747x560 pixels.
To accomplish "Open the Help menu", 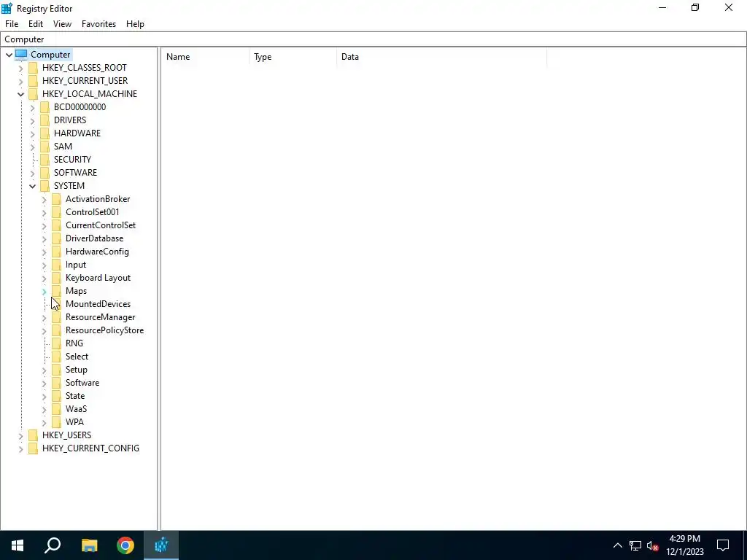I will [x=135, y=24].
